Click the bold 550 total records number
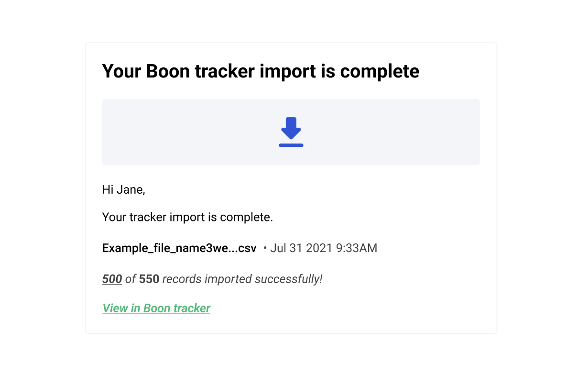Image resolution: width=588 pixels, height=373 pixels. pos(149,279)
